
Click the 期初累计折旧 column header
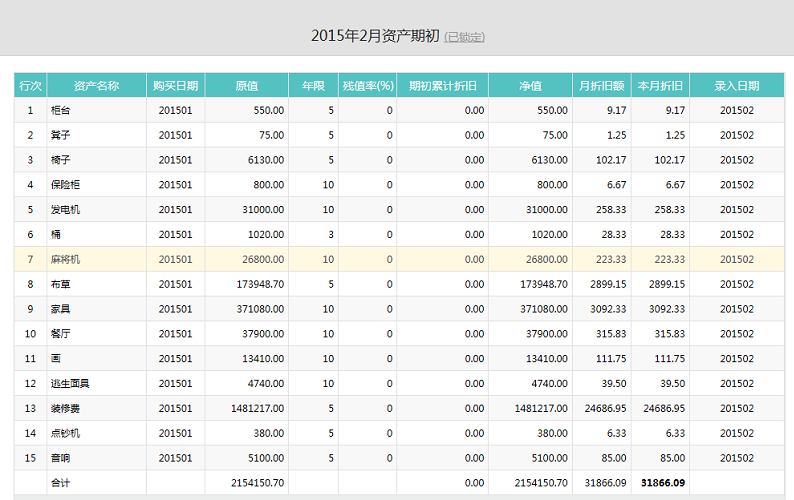tap(442, 86)
